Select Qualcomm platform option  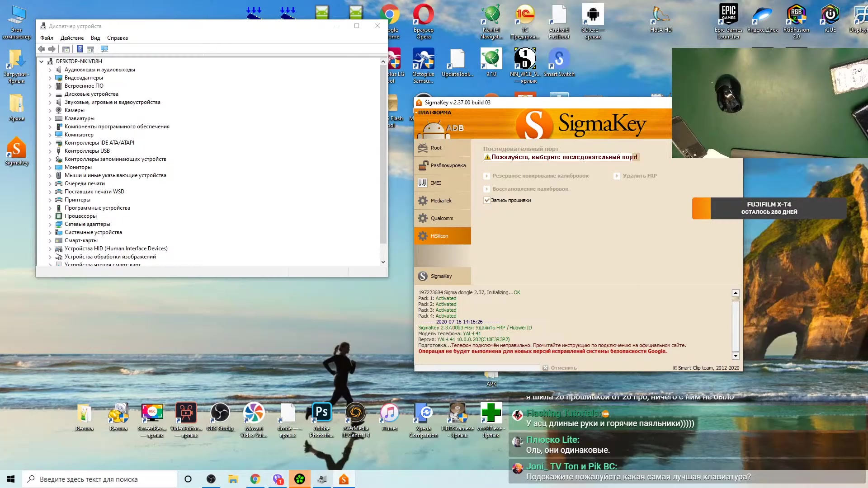pos(442,218)
